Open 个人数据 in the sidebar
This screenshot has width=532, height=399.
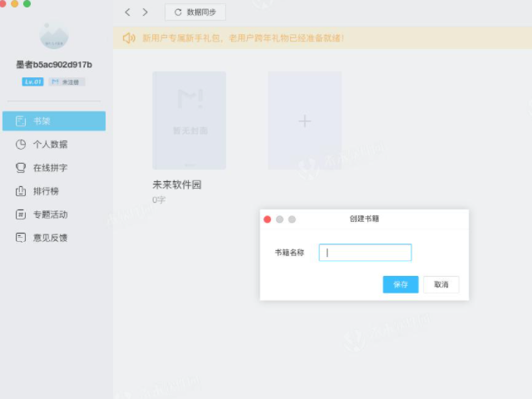coord(54,145)
